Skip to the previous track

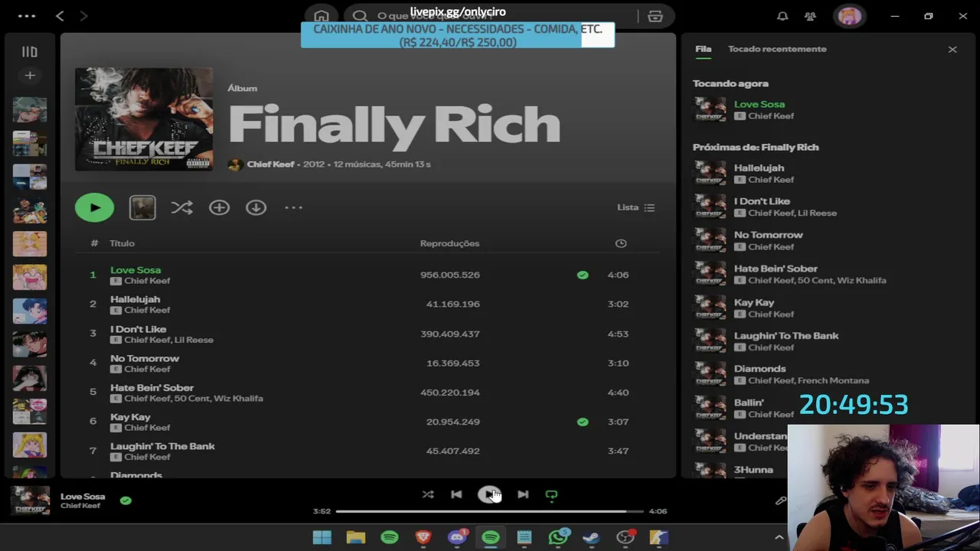456,494
